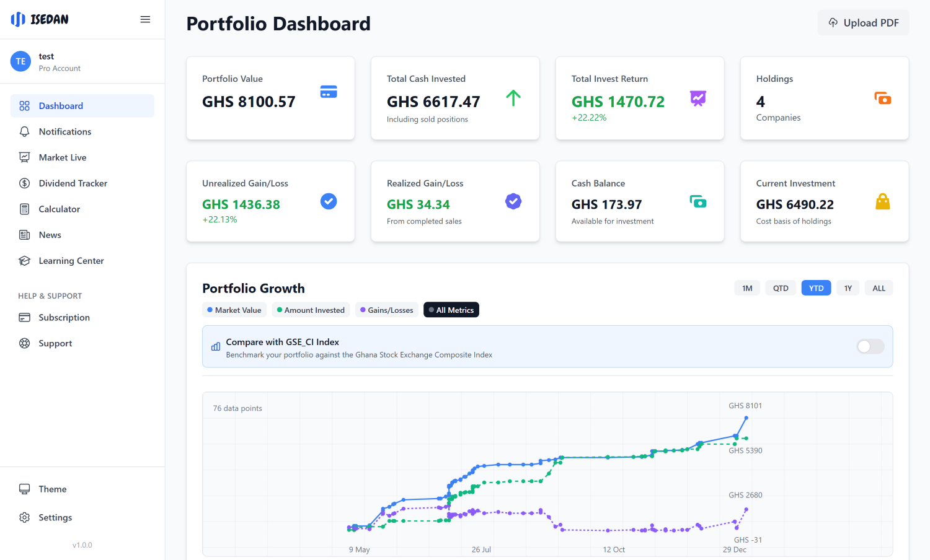This screenshot has height=560, width=930.
Task: Click the Calculator icon in the sidebar
Action: [25, 209]
